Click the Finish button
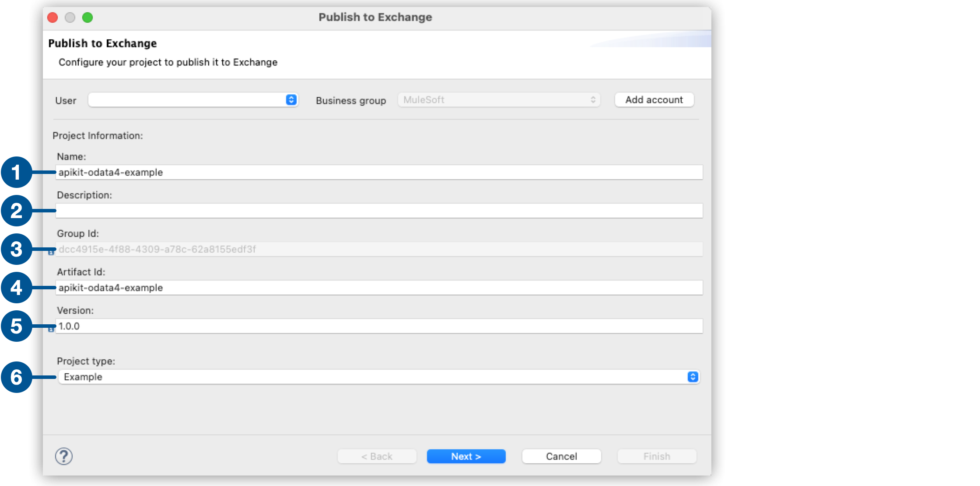 [656, 456]
